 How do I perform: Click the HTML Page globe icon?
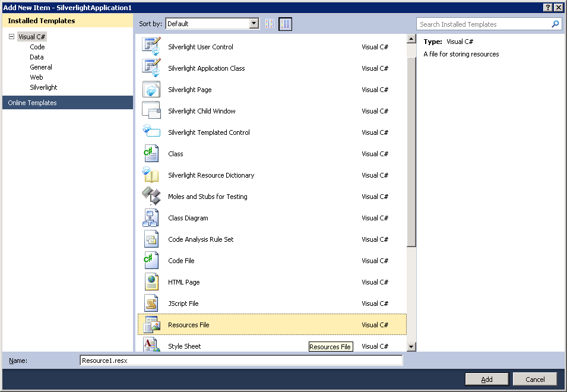(151, 282)
